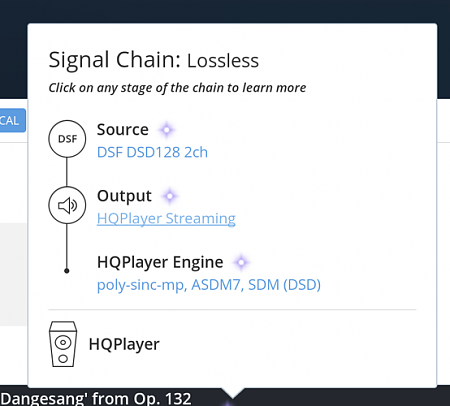Click the HQPlayer Engine stage heading
Screen dimensions: 450x406
coord(160,262)
